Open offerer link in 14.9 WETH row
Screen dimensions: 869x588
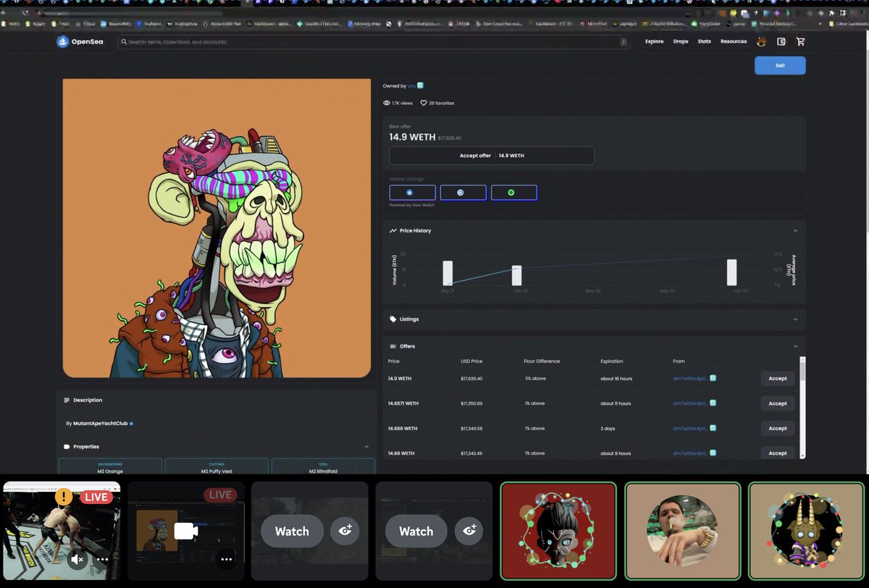pos(690,379)
